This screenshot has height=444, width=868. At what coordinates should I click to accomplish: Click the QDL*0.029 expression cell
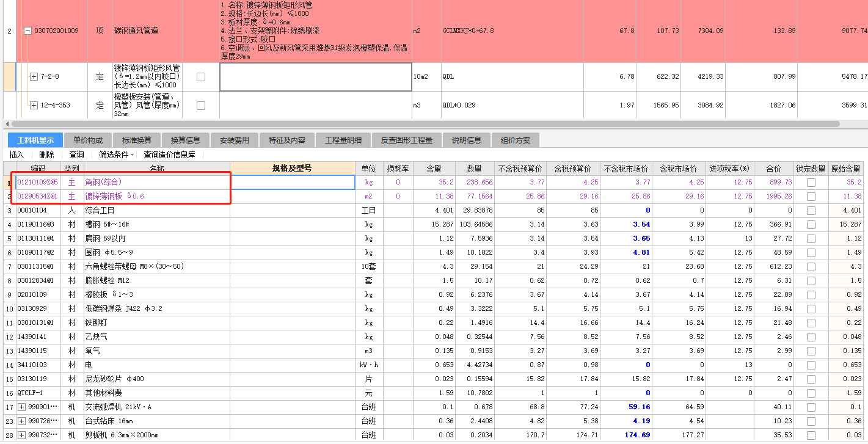[512, 105]
